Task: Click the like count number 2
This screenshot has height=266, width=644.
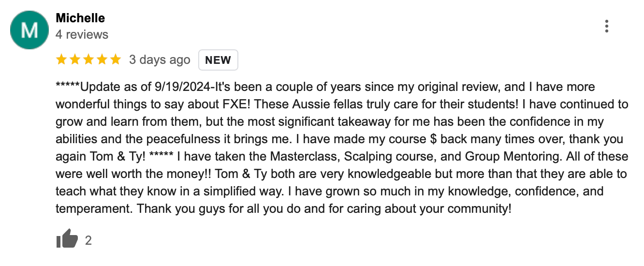Action: pos(88,240)
